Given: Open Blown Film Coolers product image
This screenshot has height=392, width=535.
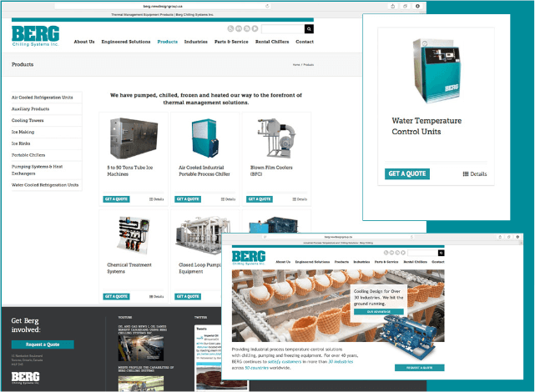Looking at the screenshot, I should coord(276,138).
